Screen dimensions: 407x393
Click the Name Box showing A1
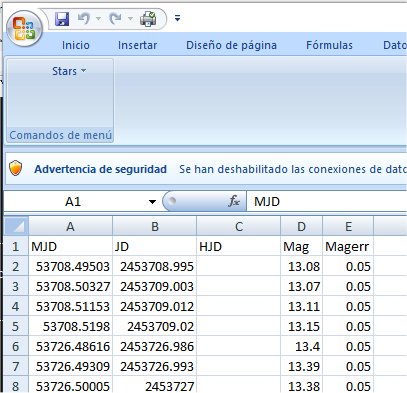tap(73, 202)
